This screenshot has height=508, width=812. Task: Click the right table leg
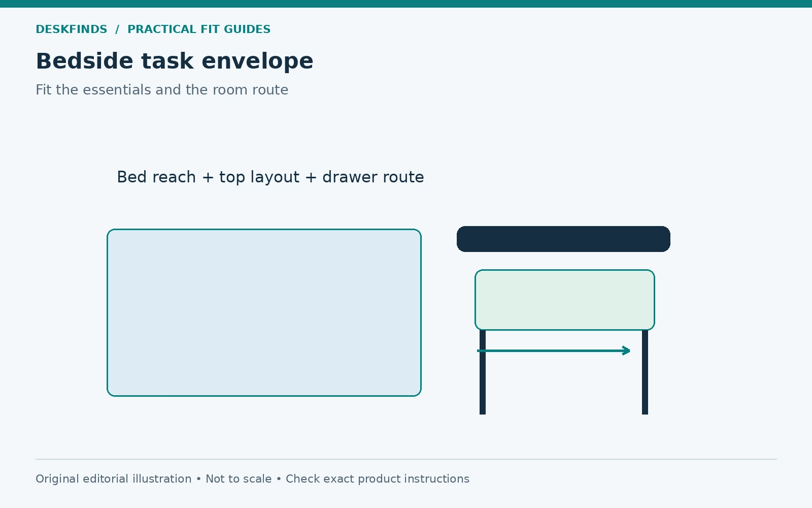(645, 372)
